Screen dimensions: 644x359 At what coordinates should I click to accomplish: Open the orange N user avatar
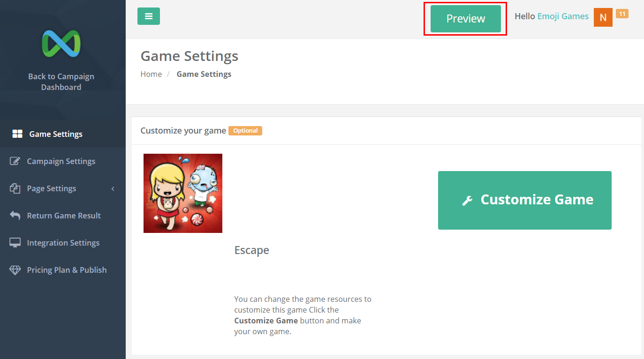click(x=603, y=17)
